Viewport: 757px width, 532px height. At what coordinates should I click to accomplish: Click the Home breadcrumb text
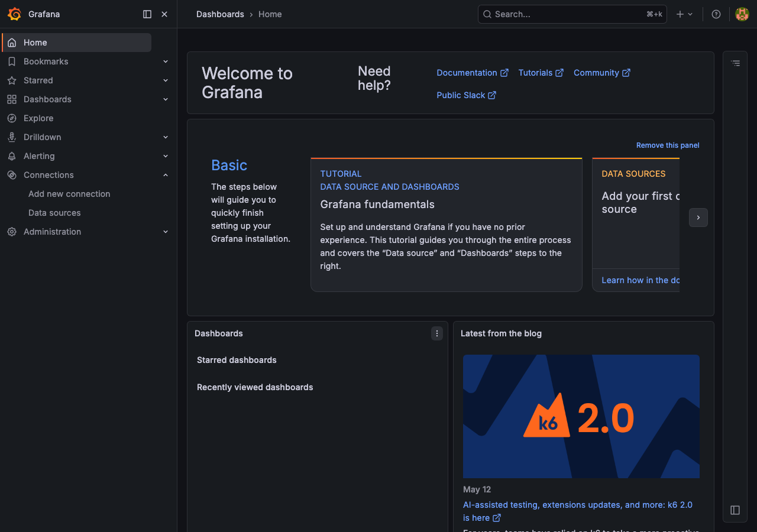[270, 14]
